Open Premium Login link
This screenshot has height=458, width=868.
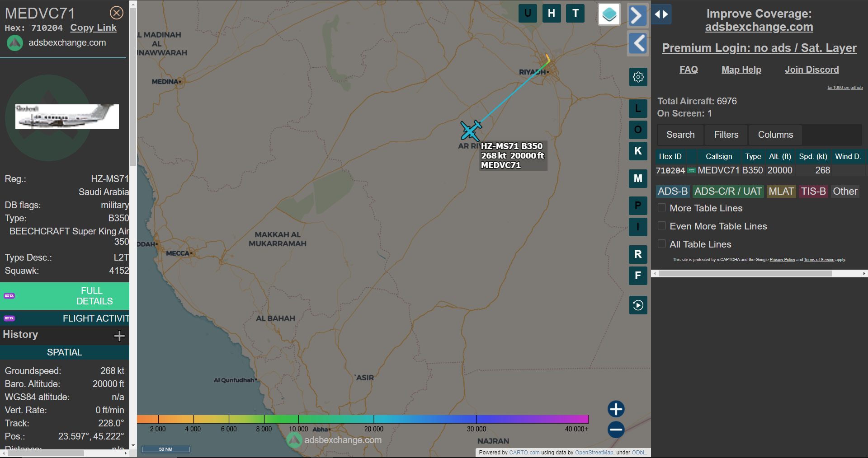[x=759, y=48]
